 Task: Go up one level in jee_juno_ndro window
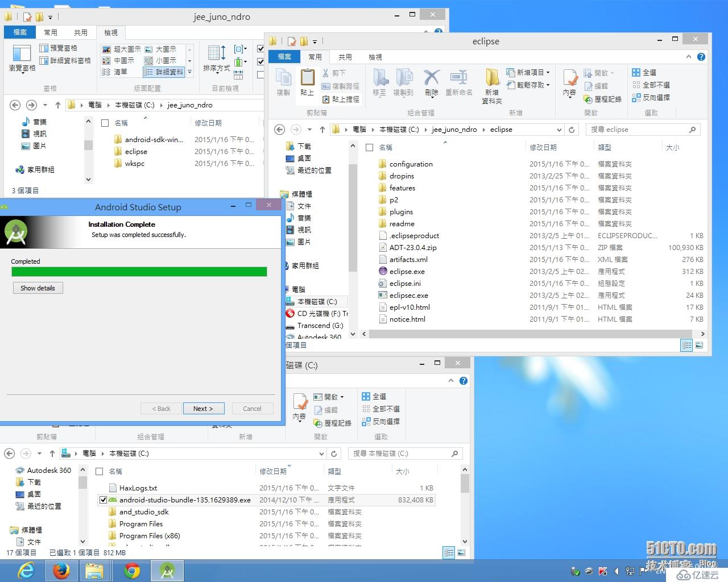(x=58, y=105)
